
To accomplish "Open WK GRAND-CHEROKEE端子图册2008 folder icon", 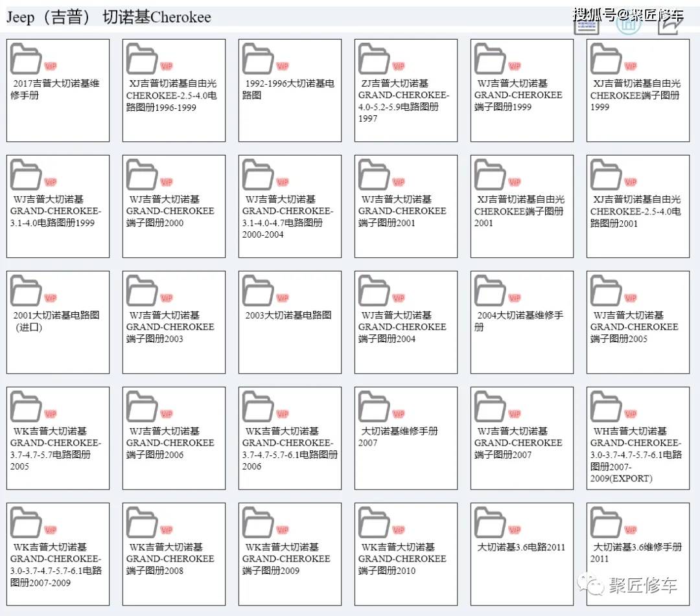I will pyautogui.click(x=142, y=522).
